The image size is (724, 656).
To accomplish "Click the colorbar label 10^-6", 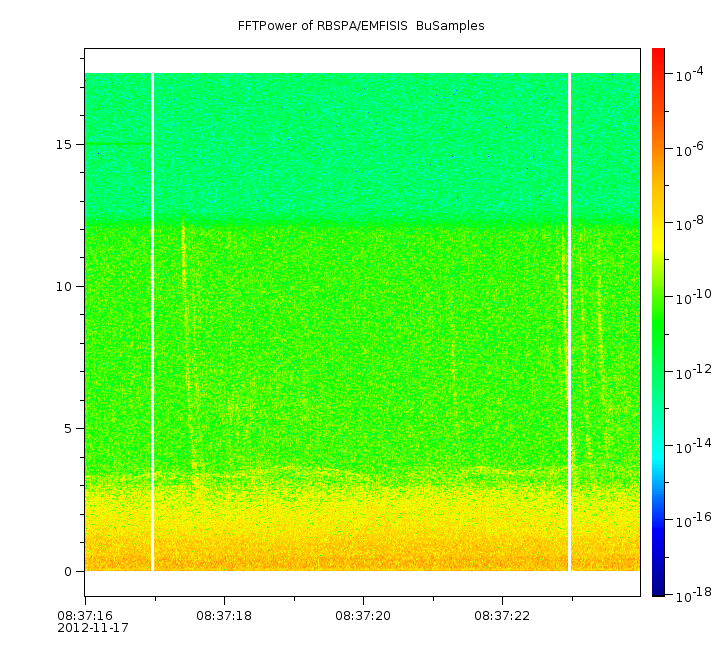I will pos(689,149).
